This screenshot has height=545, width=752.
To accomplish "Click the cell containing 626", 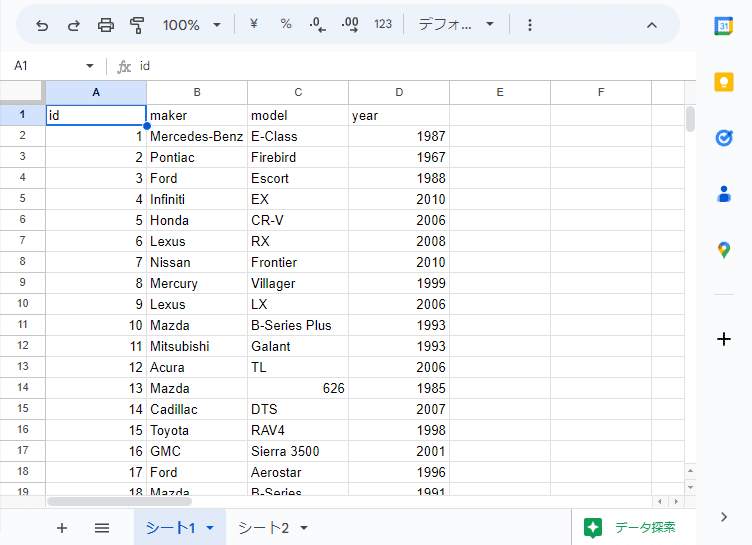I will click(298, 388).
